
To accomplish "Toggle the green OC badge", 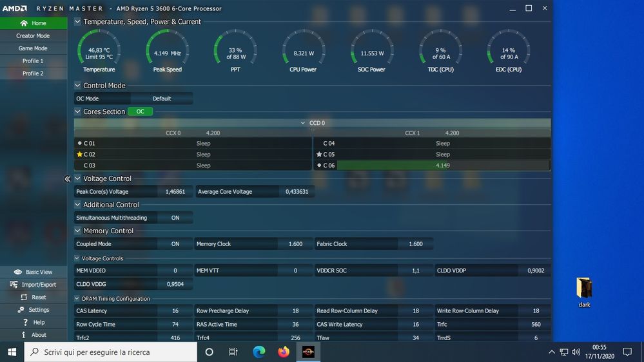I will click(x=140, y=111).
